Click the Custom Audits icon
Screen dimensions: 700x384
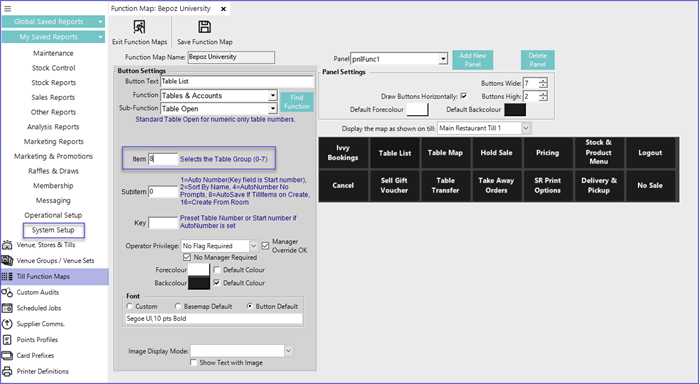coord(7,292)
